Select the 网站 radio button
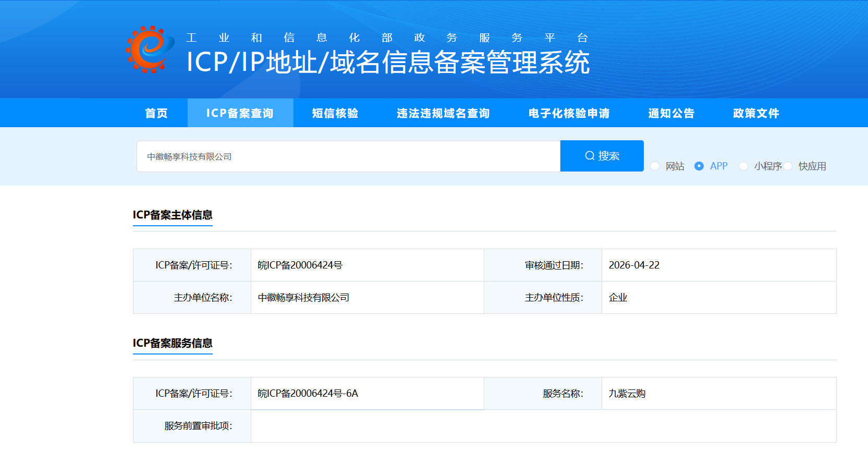 pyautogui.click(x=655, y=166)
